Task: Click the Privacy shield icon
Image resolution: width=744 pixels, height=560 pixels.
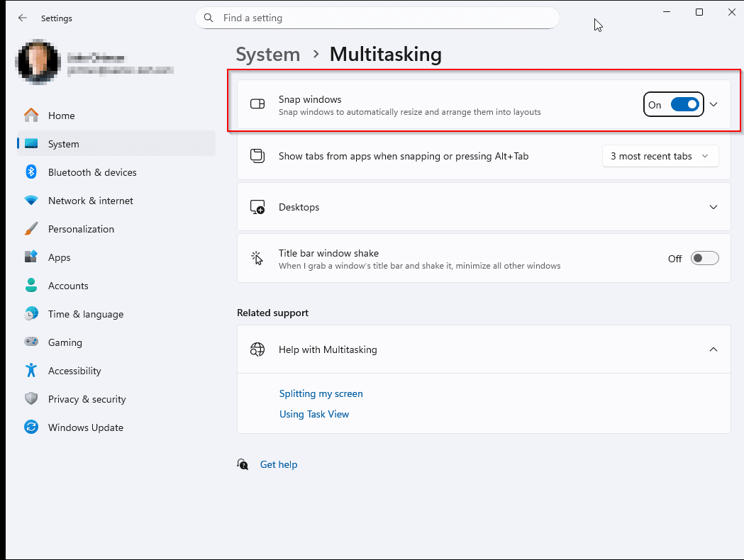Action: click(x=31, y=399)
